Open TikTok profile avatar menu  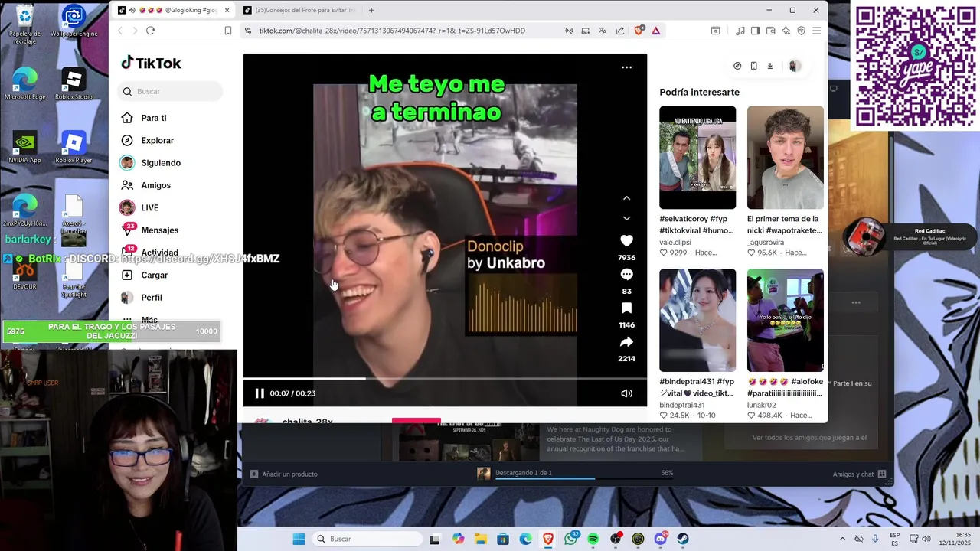pos(795,66)
